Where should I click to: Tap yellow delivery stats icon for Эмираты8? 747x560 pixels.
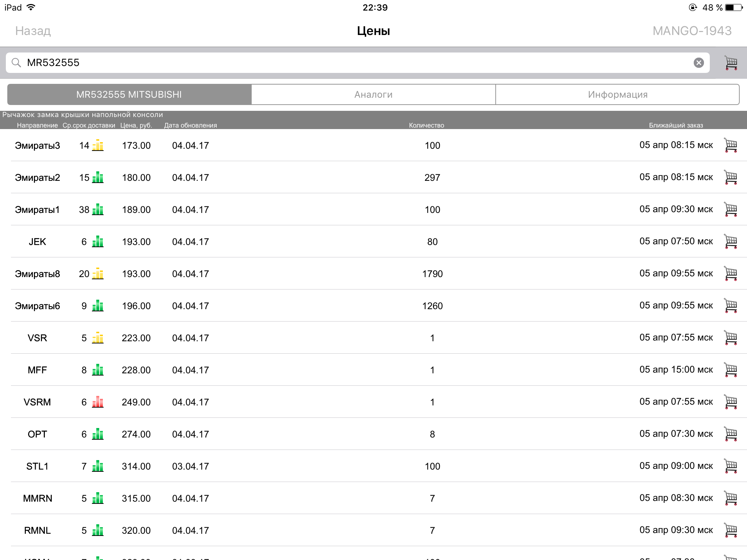coord(98,274)
